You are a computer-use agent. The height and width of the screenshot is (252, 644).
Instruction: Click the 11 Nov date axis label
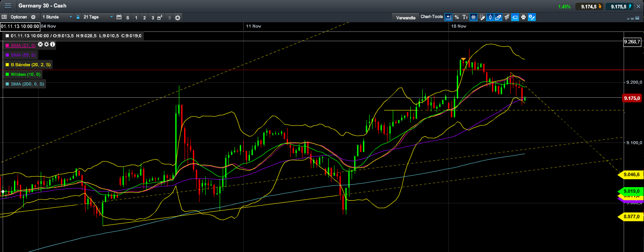click(x=254, y=26)
